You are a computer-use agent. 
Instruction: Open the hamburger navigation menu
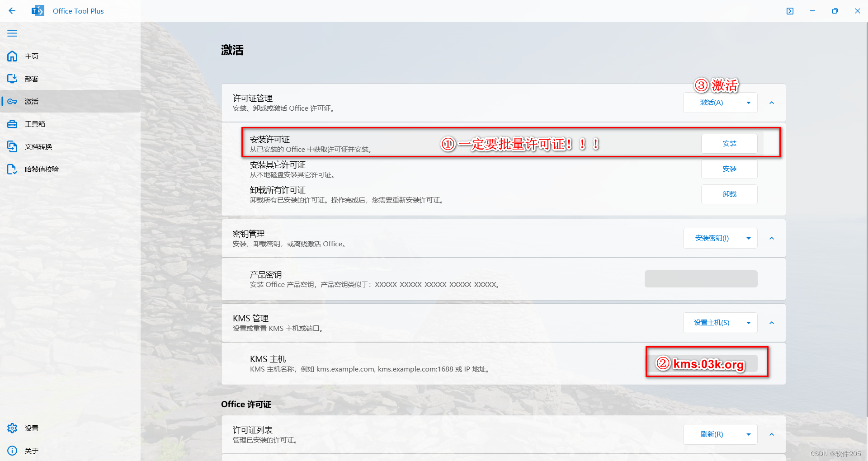[12, 33]
